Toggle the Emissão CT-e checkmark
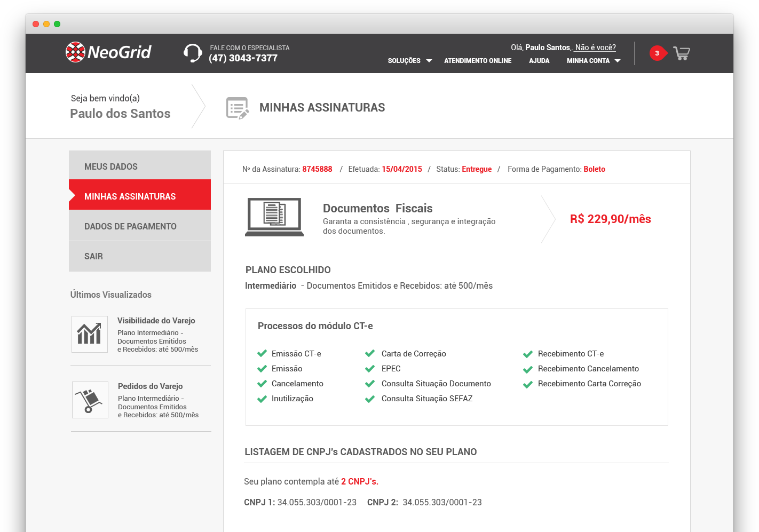This screenshot has height=532, width=759. click(262, 353)
